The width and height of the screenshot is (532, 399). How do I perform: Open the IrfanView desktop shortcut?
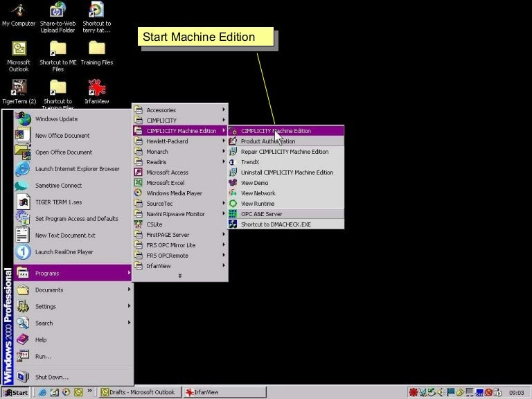(96, 88)
